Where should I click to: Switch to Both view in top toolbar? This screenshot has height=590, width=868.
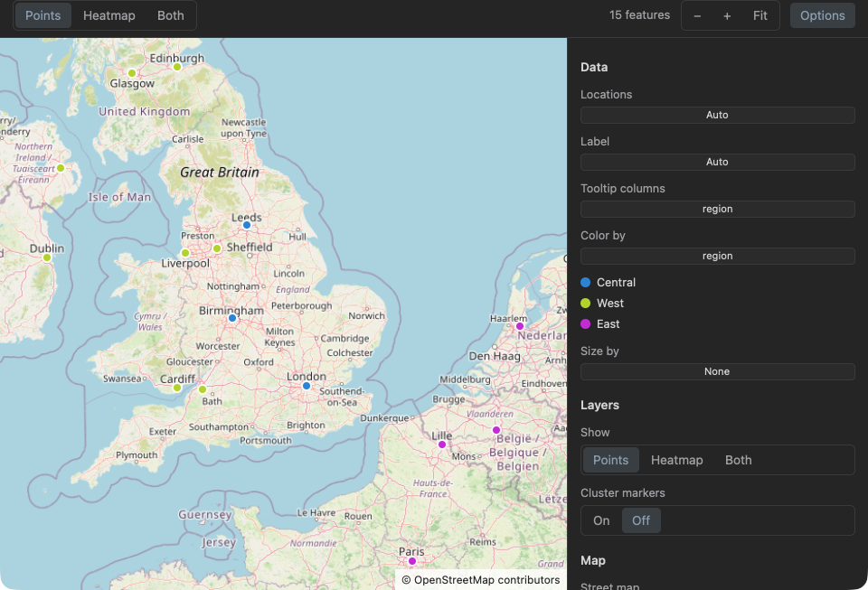click(x=171, y=15)
